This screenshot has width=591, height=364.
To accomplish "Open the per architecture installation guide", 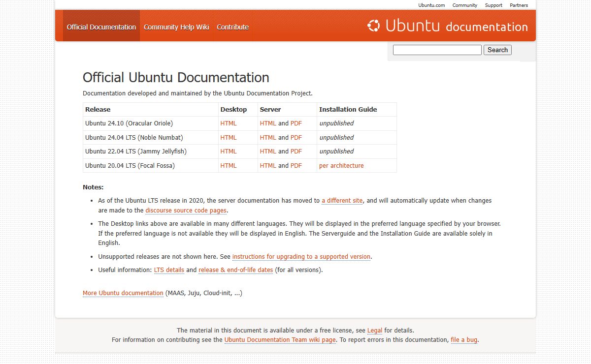I will point(341,166).
